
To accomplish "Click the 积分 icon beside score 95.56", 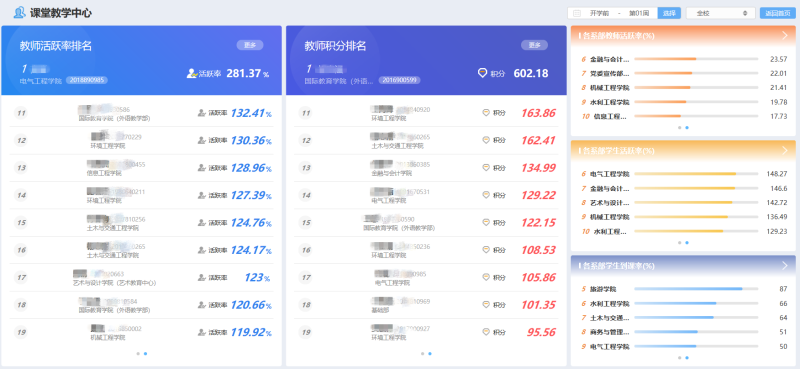I will pyautogui.click(x=486, y=332).
